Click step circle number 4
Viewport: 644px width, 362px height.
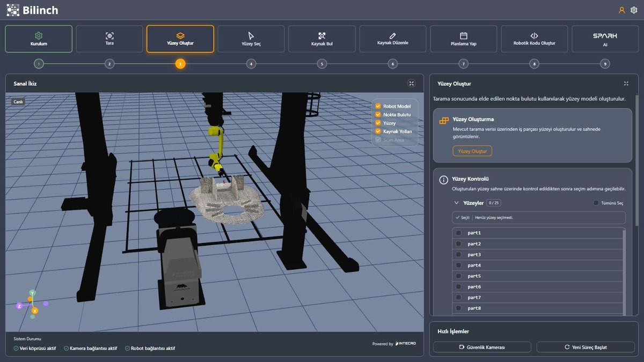click(x=251, y=64)
